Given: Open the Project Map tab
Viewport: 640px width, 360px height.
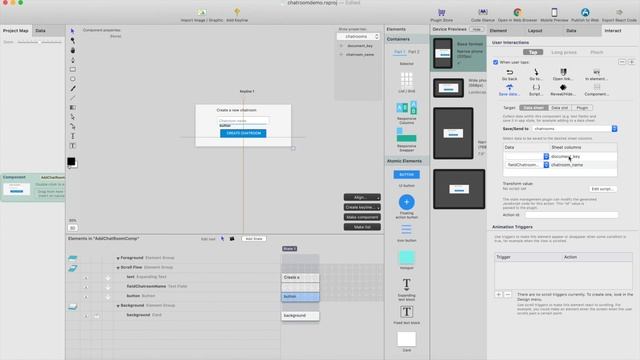Looking at the screenshot, I should coord(16,31).
